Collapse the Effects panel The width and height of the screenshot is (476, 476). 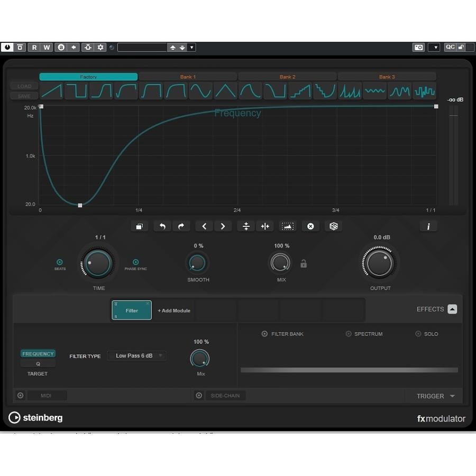coord(452,309)
